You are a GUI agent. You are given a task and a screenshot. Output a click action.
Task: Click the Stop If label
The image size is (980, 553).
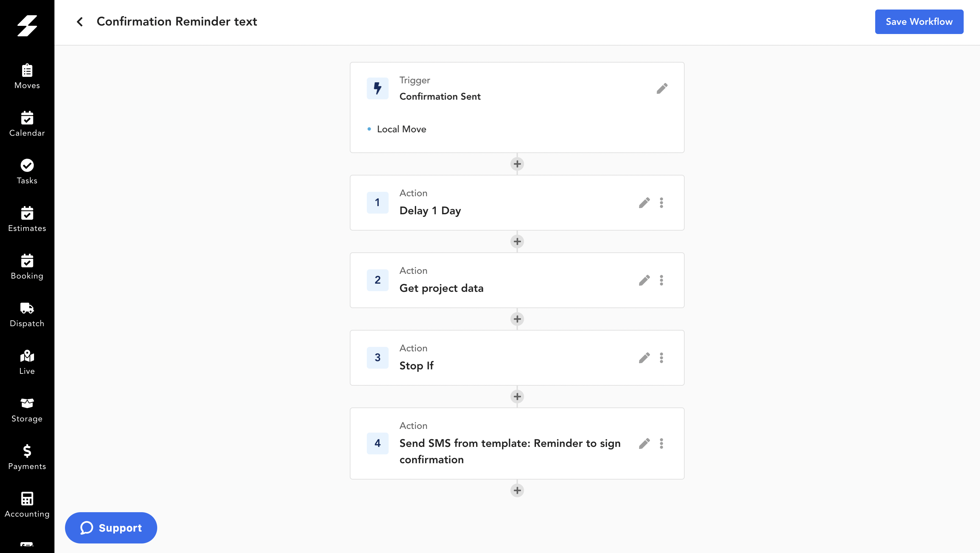(416, 366)
